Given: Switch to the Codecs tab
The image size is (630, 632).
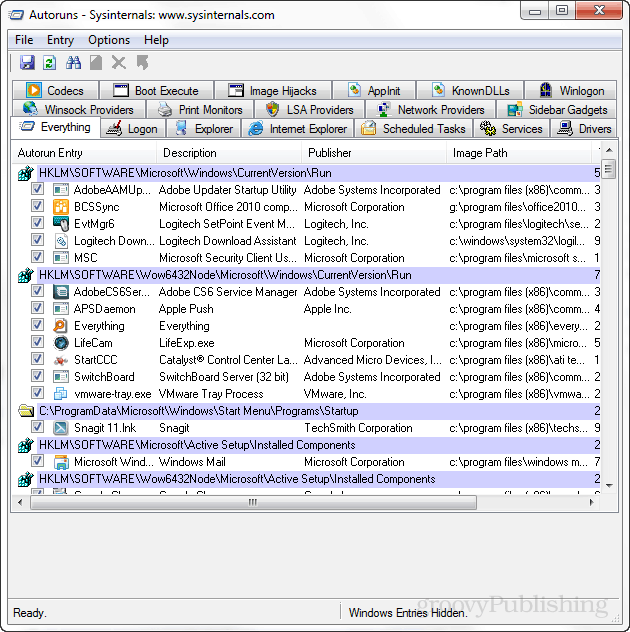Looking at the screenshot, I should [55, 91].
